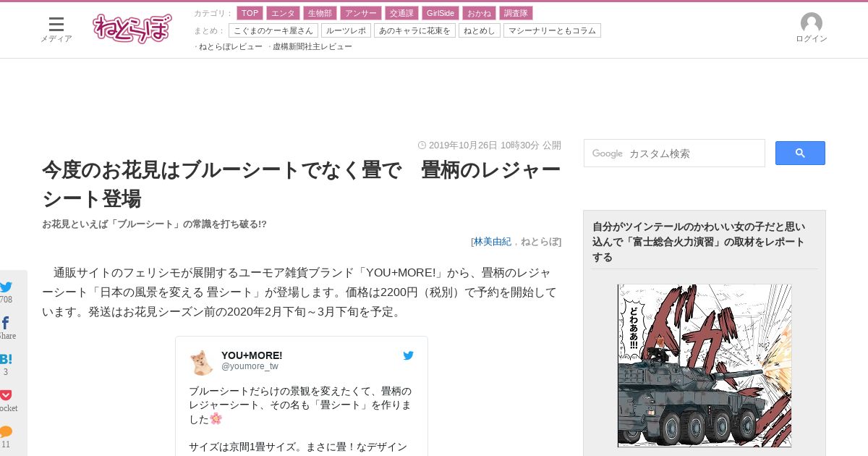Click author link 林美由紀
This screenshot has width=868, height=456.
coord(493,242)
